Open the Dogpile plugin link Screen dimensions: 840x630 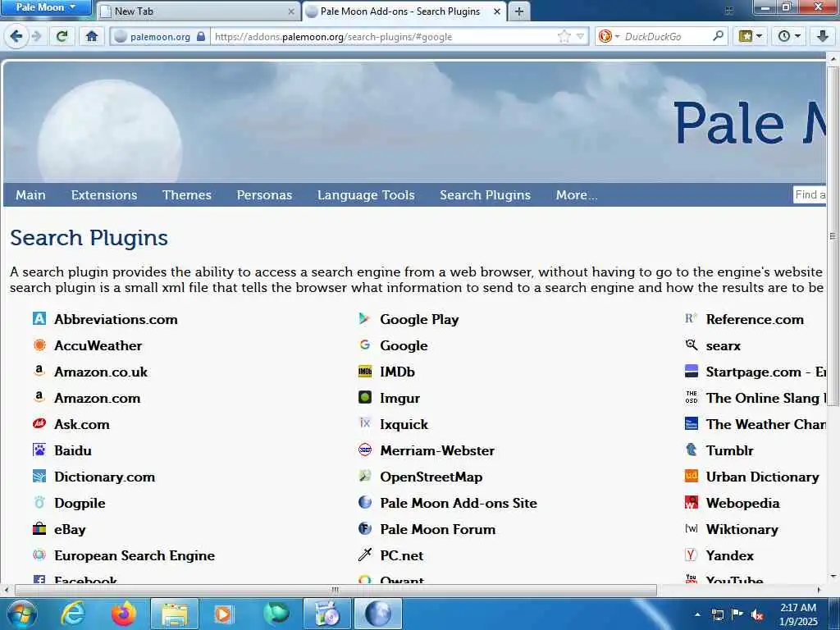[x=80, y=503]
